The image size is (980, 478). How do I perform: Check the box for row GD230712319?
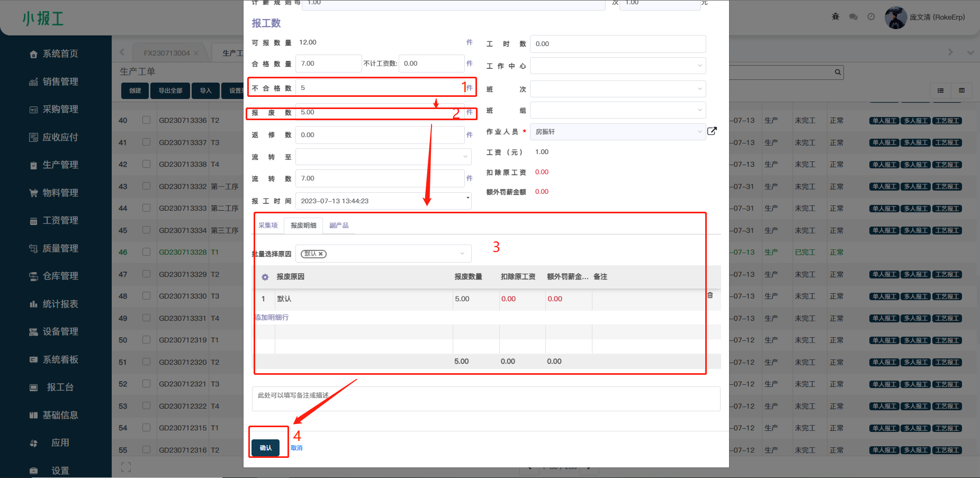(146, 340)
